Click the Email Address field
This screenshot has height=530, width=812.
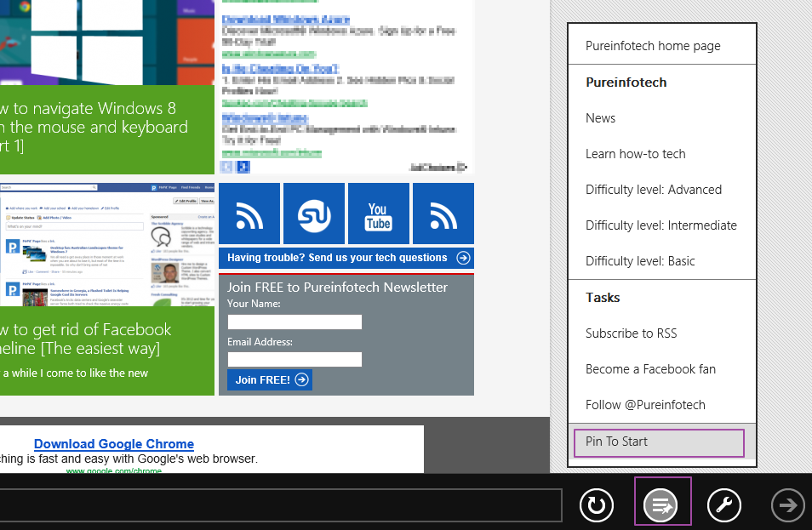click(294, 359)
